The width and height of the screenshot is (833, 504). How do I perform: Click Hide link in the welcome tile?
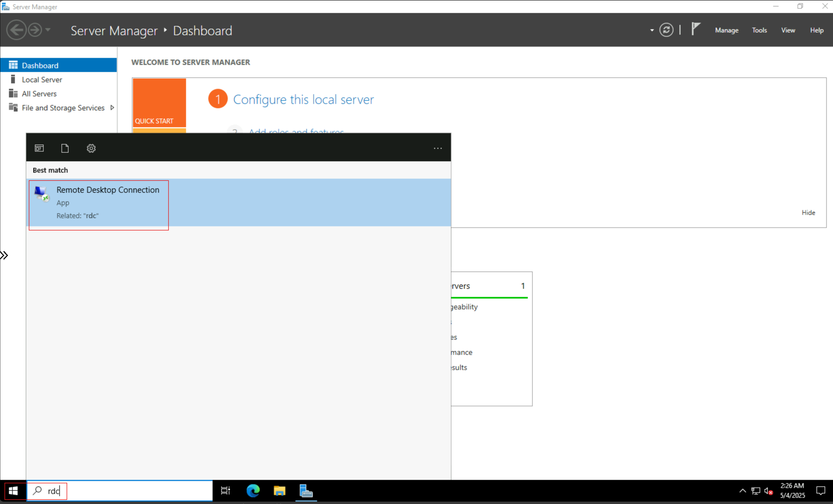808,212
